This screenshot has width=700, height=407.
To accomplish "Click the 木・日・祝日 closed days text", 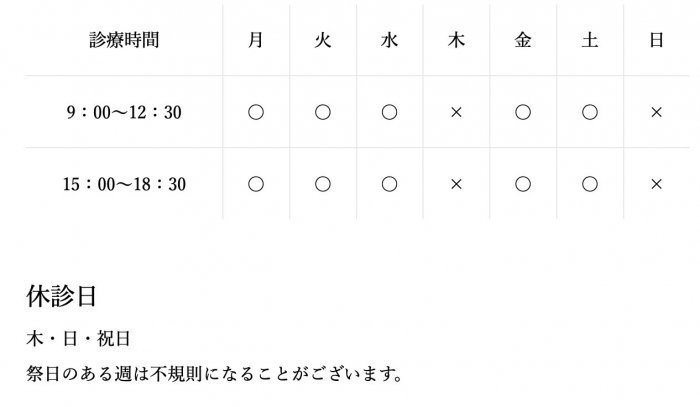I will click(79, 340).
